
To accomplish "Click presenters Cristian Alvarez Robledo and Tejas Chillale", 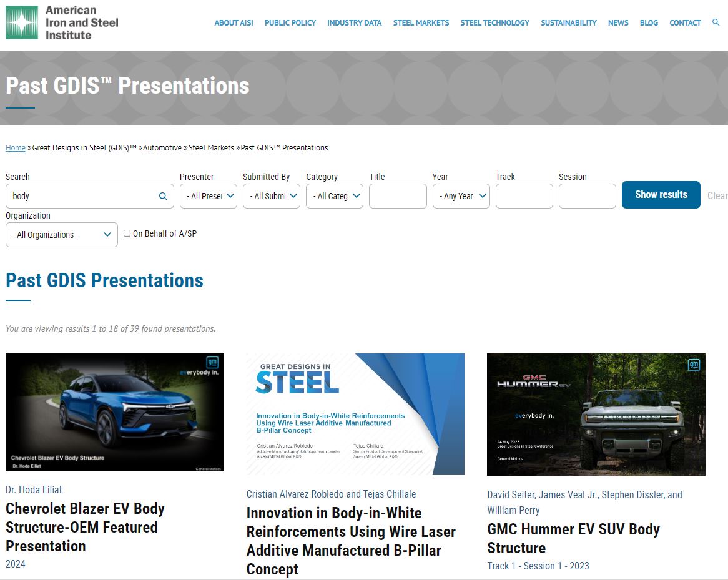I will [331, 494].
